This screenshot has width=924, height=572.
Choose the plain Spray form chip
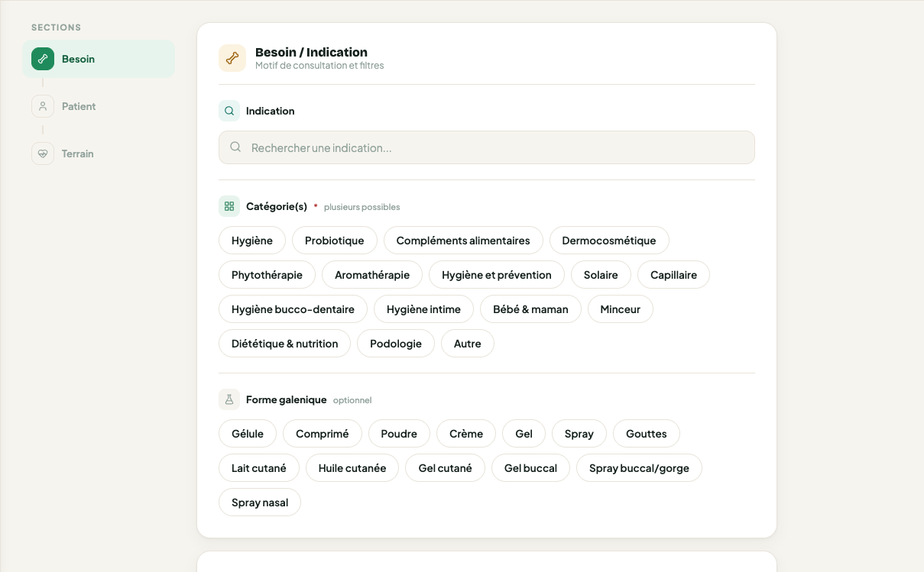[x=579, y=434]
